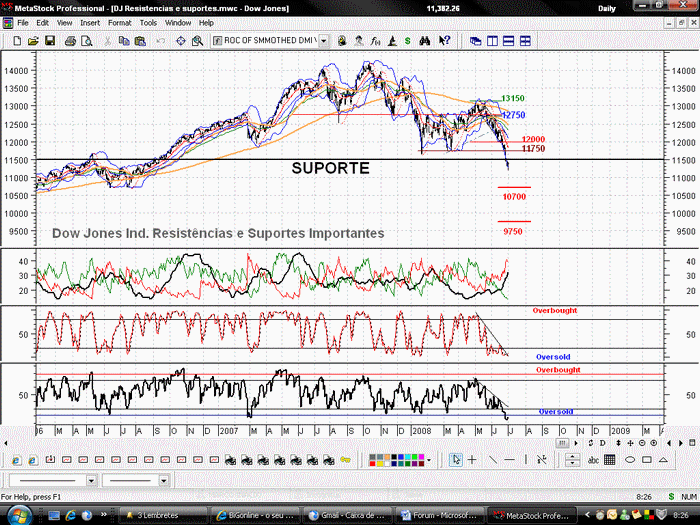This screenshot has height=525, width=700.
Task: Open the Indicator Builder f(x) icon
Action: [x=375, y=41]
